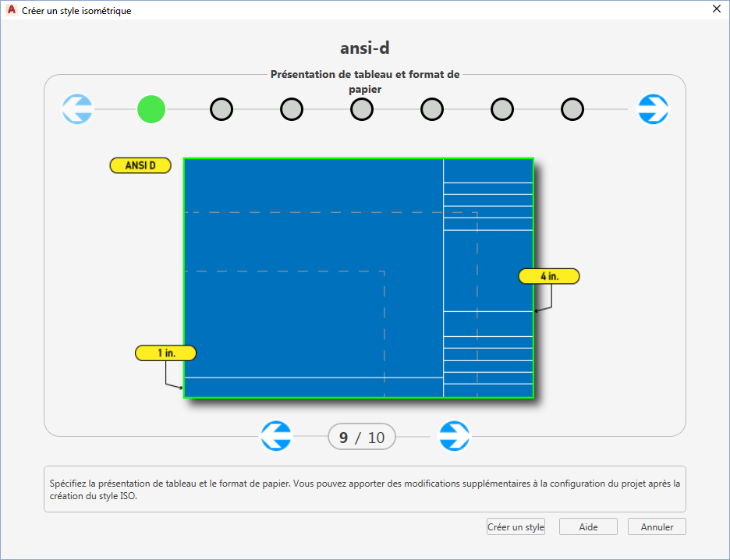Click the 9 / 10 page counter
The image size is (730, 560).
coord(362,437)
